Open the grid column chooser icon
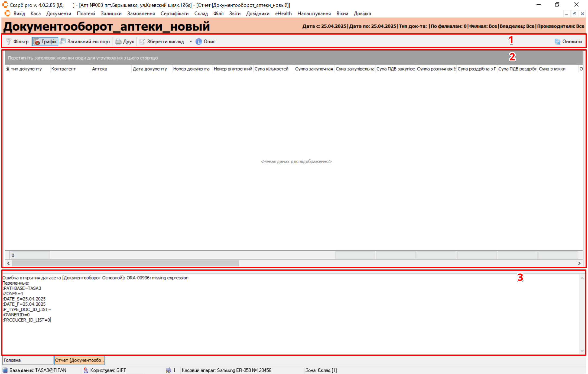Viewport: 588px width, 374px height. tap(7, 69)
